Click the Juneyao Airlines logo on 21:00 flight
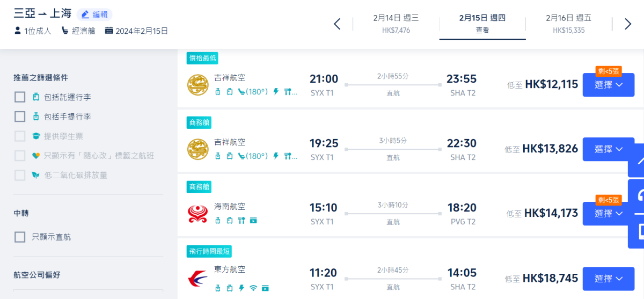 click(197, 85)
